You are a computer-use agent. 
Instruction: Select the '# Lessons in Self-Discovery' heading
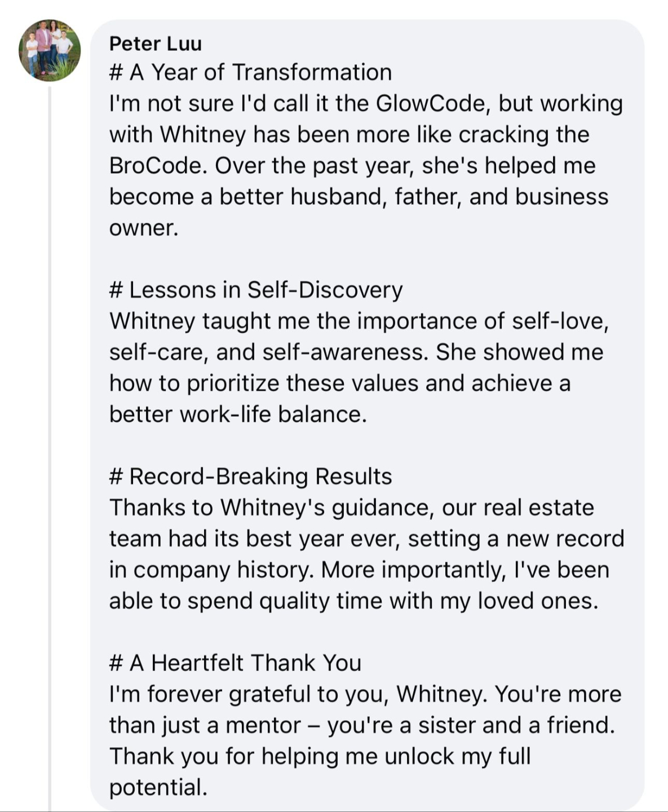point(256,290)
